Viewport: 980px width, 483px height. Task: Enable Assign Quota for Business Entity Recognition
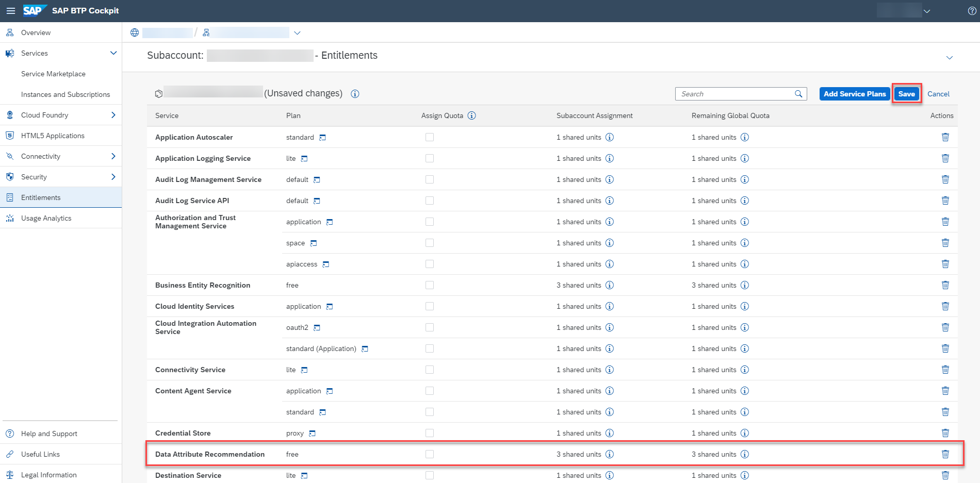(x=430, y=285)
